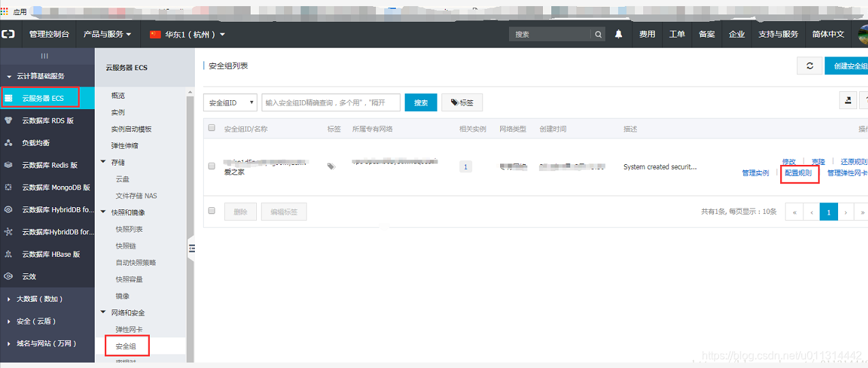Open the 工单 top menu
The image size is (868, 368).
coord(677,34)
